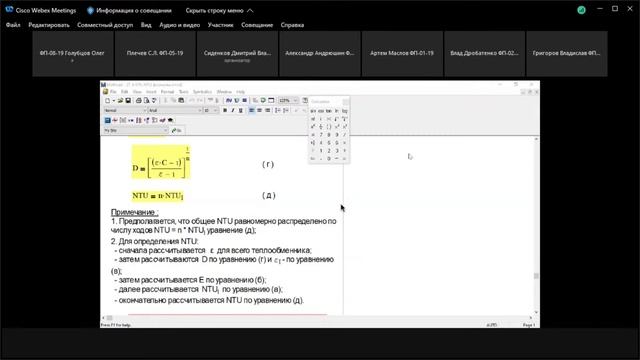Click the worksheet horizontal scrollbar thumb
Screen dimensions: 640x360
tap(110, 318)
